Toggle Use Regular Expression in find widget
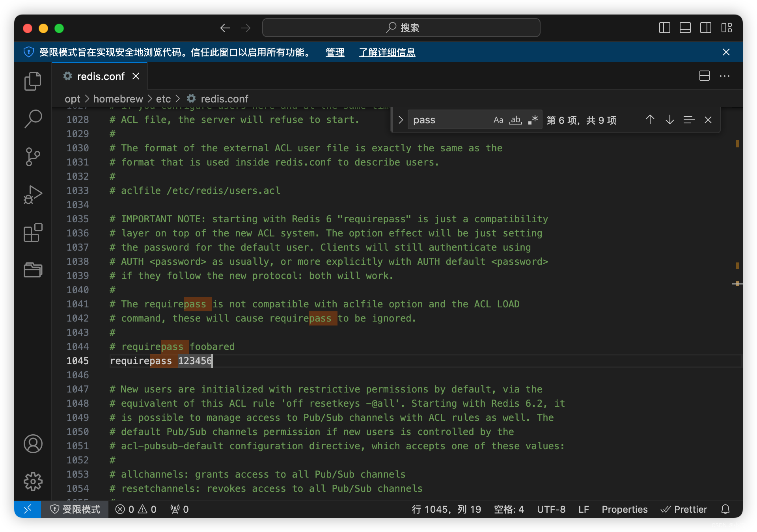This screenshot has height=532, width=757. click(x=533, y=120)
